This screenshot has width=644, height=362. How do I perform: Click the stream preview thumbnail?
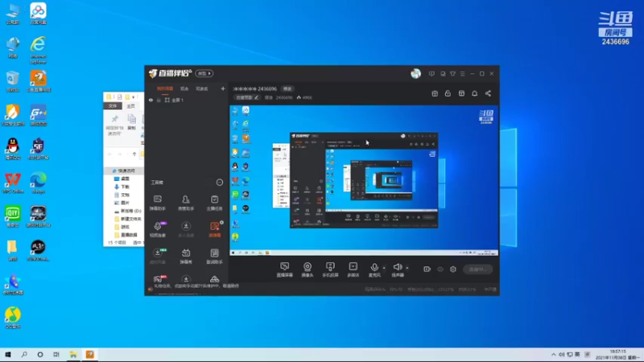click(364, 180)
